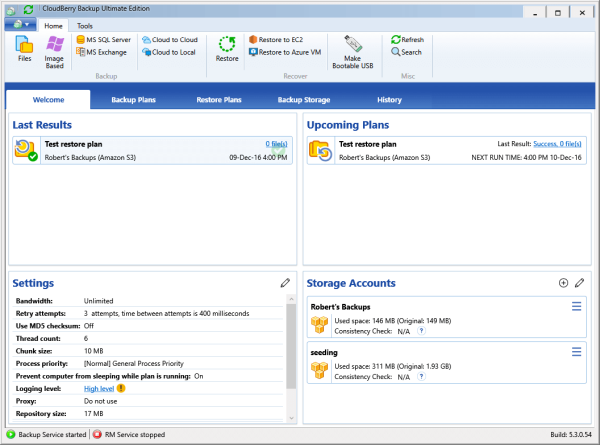Open Image Based backup
600x445 pixels.
coord(54,50)
